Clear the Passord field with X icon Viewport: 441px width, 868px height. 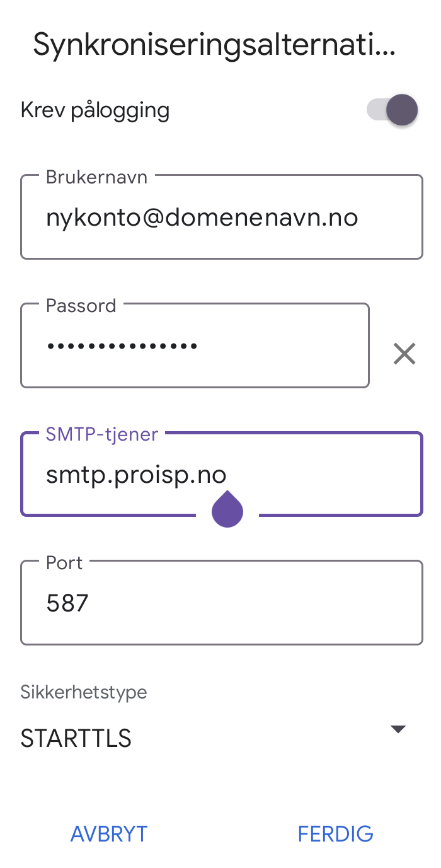click(x=404, y=354)
